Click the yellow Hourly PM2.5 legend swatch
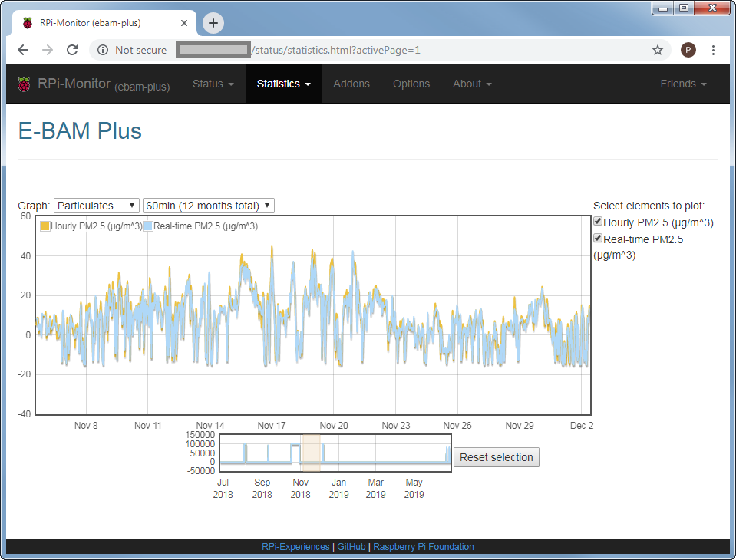Screen dimensions: 736x560 tap(45, 226)
